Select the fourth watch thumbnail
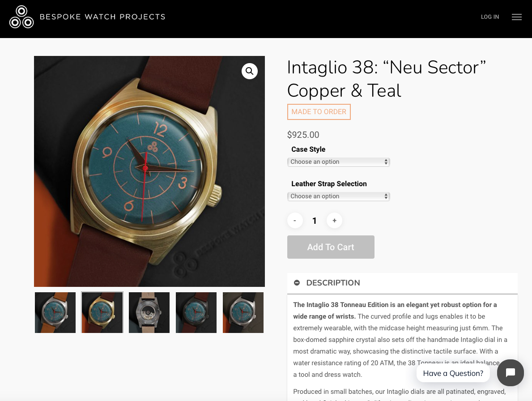Image resolution: width=532 pixels, height=401 pixels. point(196,312)
